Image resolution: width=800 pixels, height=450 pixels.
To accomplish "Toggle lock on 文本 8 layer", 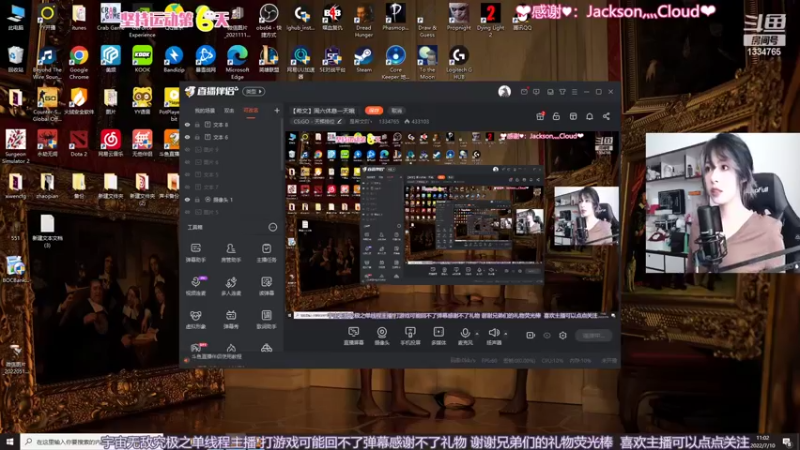I will coord(197,124).
